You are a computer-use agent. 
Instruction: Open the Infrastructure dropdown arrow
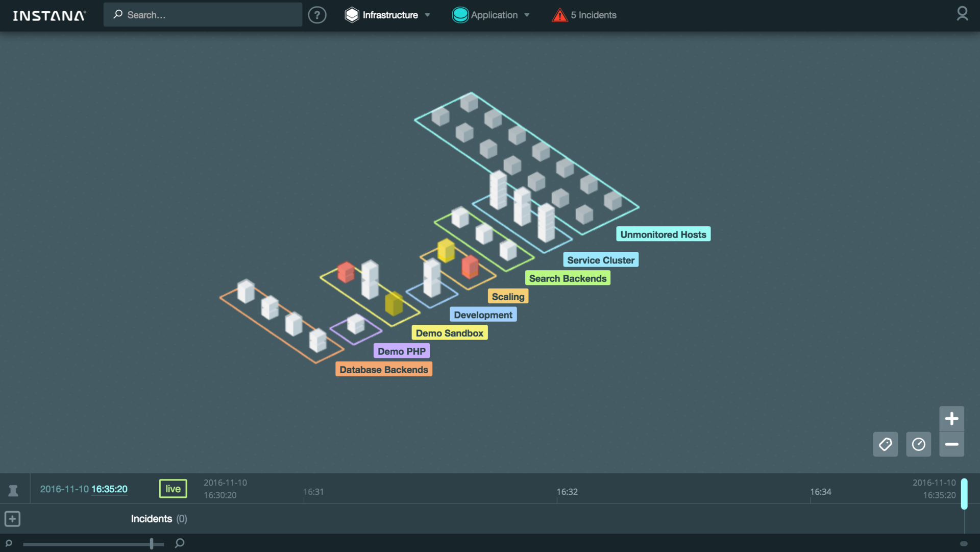(428, 15)
